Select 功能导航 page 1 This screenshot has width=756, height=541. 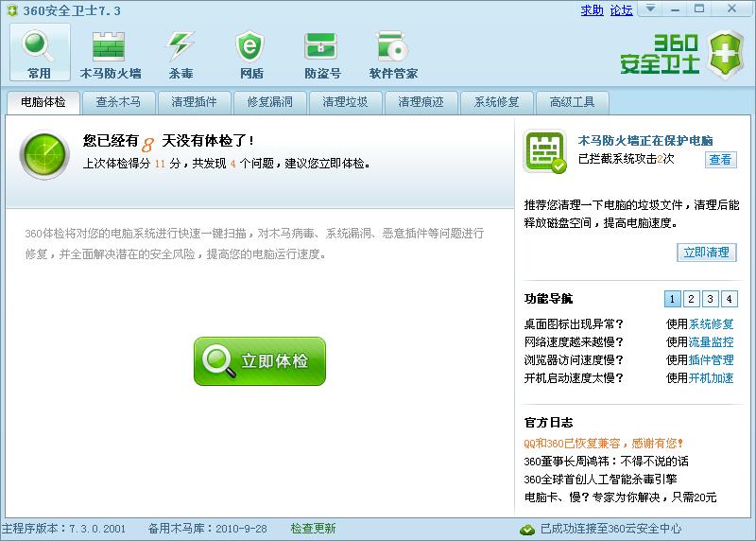pos(672,299)
